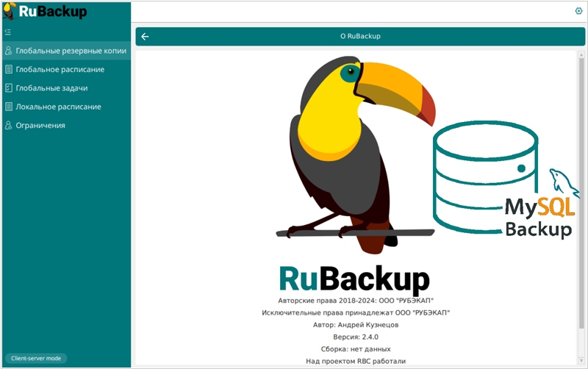Click the Автор: Андрей Кузнецов line
This screenshot has width=588, height=369.
click(356, 324)
